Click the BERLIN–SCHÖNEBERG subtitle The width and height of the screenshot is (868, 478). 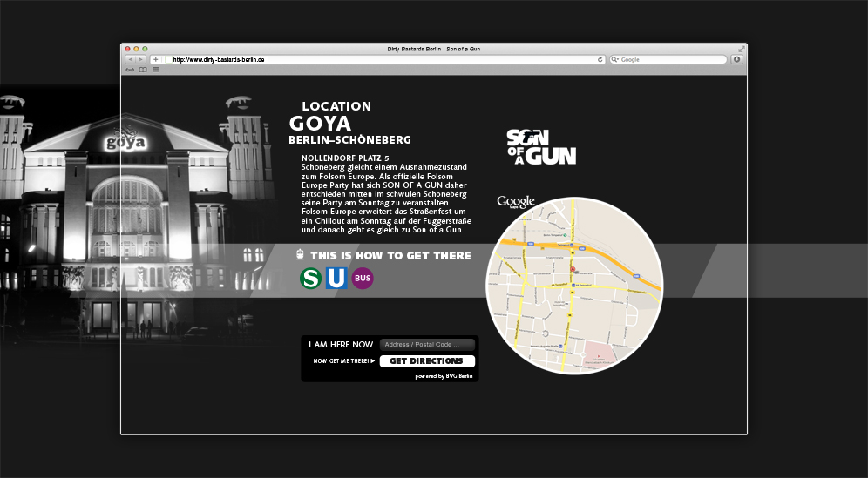click(x=349, y=140)
